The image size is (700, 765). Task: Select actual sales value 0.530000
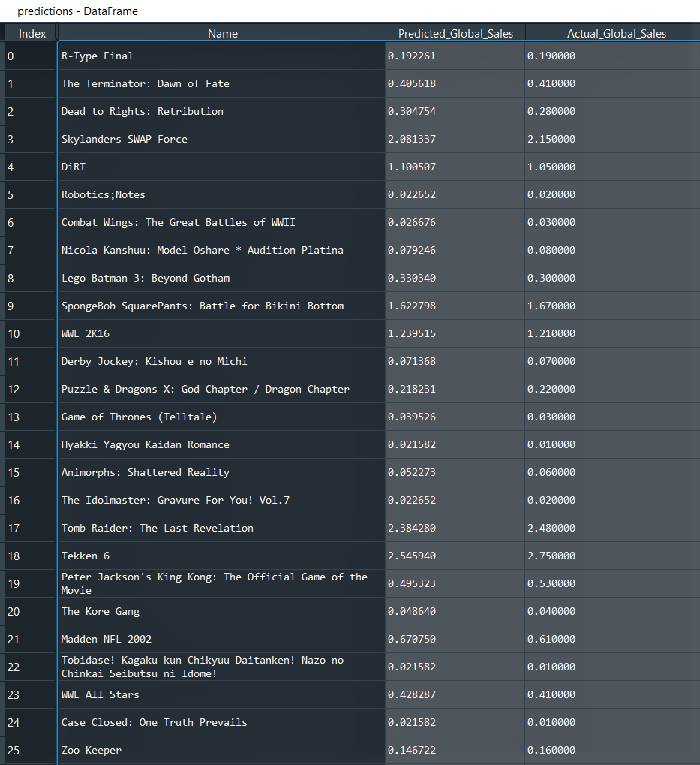pyautogui.click(x=613, y=584)
